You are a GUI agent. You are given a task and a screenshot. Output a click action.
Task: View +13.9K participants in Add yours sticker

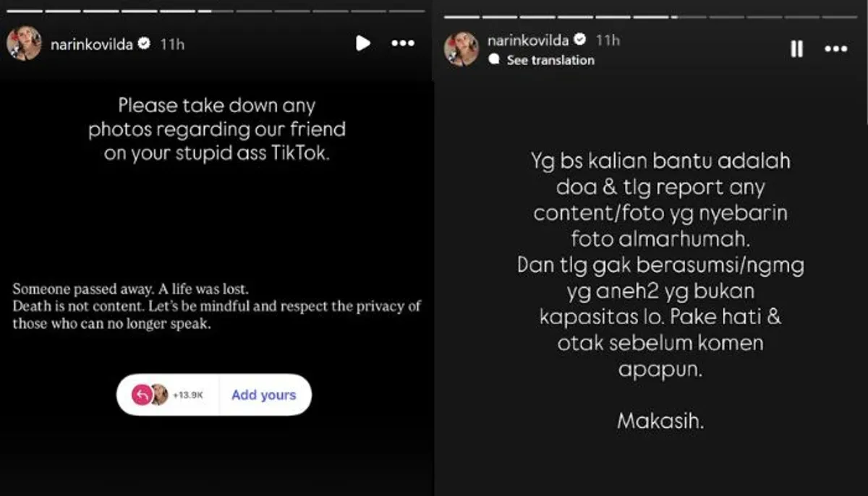(x=188, y=395)
